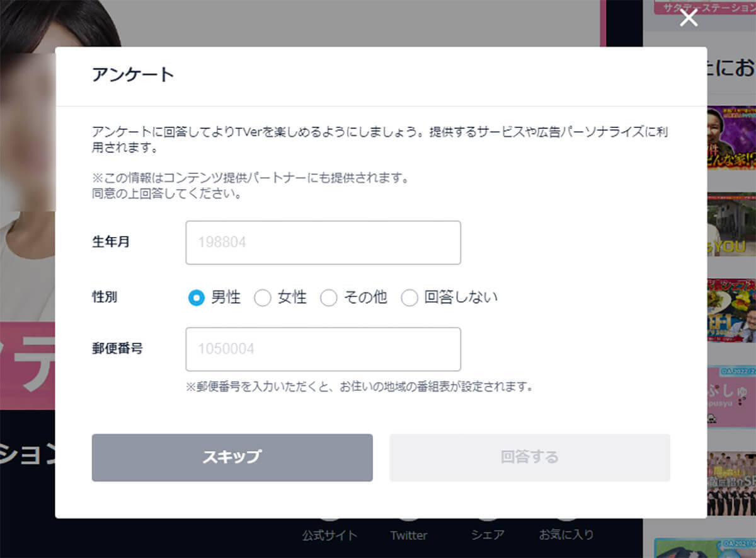This screenshot has height=558, width=756.
Task: Select 回答しない for gender
Action: [x=409, y=298]
